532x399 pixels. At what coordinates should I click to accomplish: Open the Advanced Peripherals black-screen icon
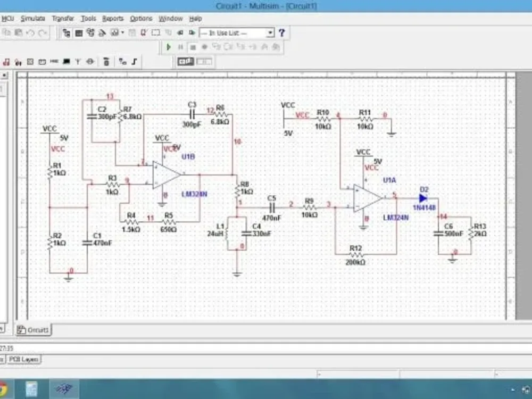pyautogui.click(x=66, y=61)
